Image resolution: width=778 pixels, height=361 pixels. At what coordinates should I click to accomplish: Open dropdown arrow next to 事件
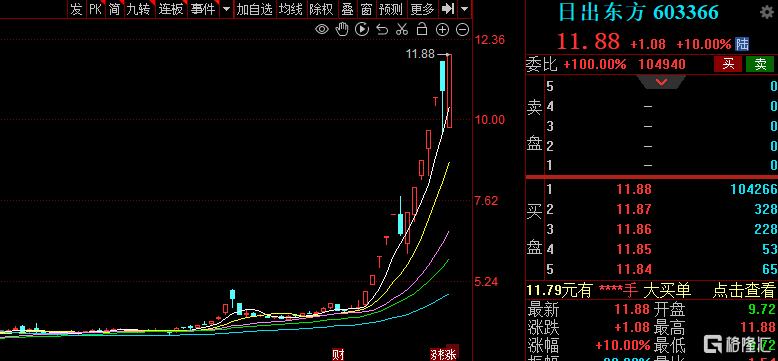tap(226, 9)
